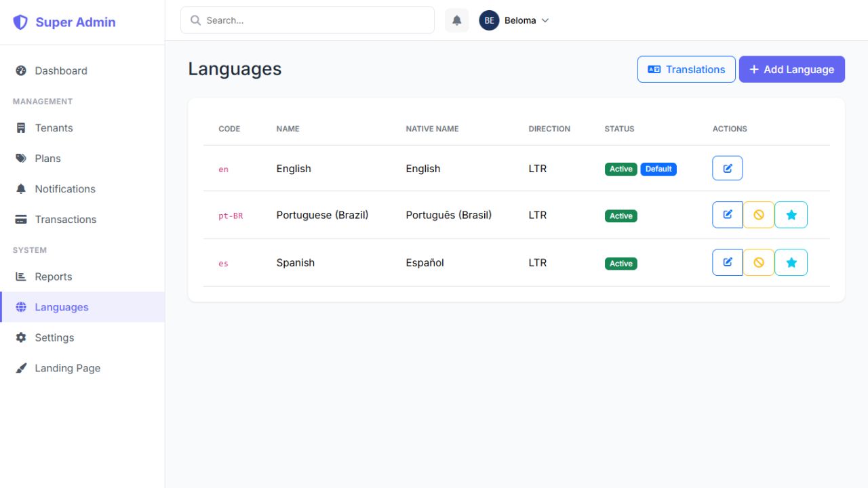
Task: Select Reports under System
Action: coord(54,277)
